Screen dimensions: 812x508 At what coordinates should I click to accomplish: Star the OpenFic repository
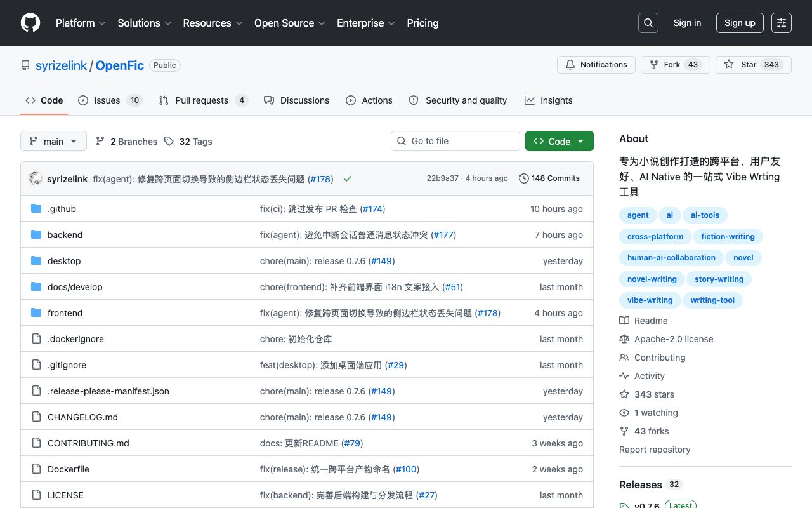(754, 65)
